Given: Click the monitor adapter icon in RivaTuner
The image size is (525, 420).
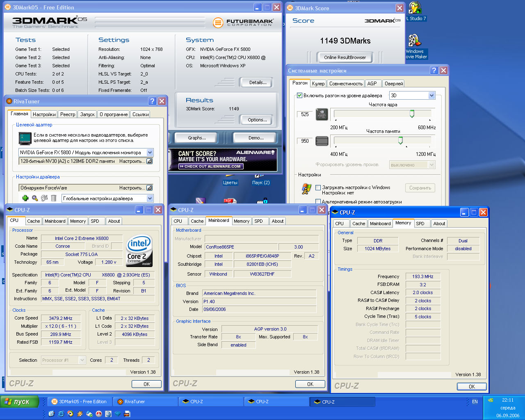Looking at the screenshot, I should coord(25,138).
